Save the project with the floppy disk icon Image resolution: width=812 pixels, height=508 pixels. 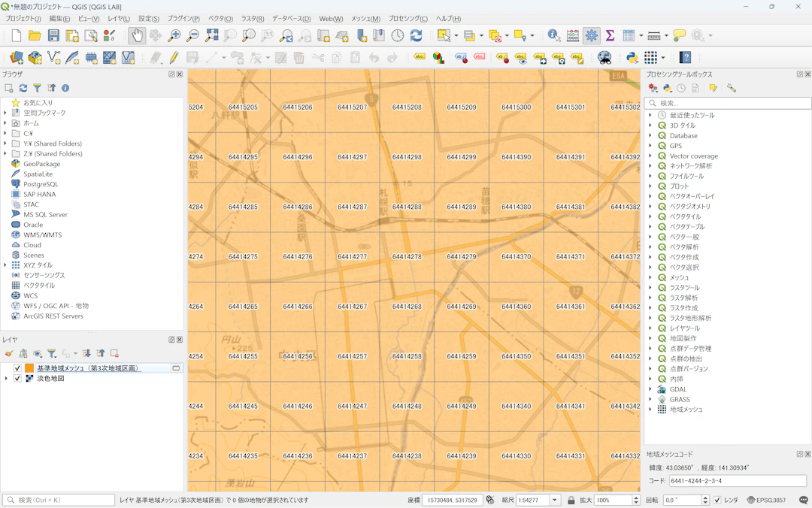(53, 36)
